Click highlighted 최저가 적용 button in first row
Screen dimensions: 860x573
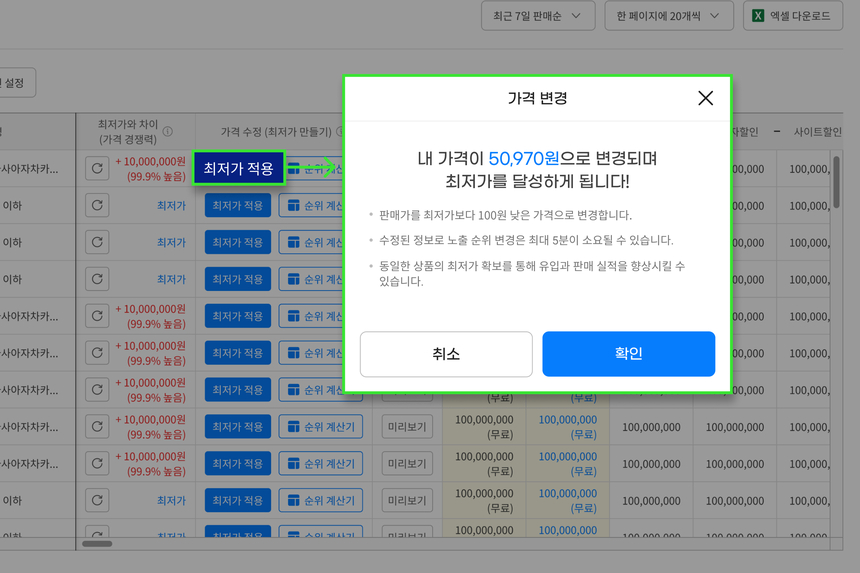coord(239,168)
